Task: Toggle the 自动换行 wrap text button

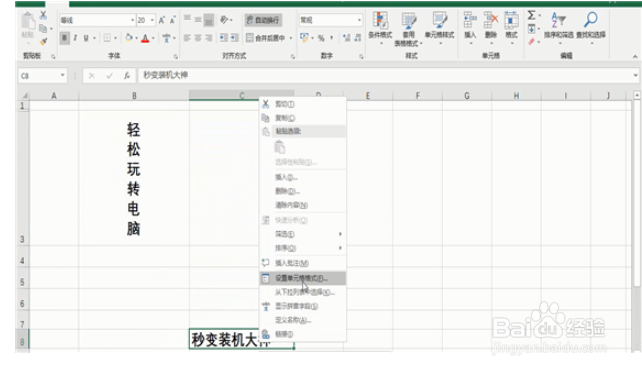Action: click(263, 20)
